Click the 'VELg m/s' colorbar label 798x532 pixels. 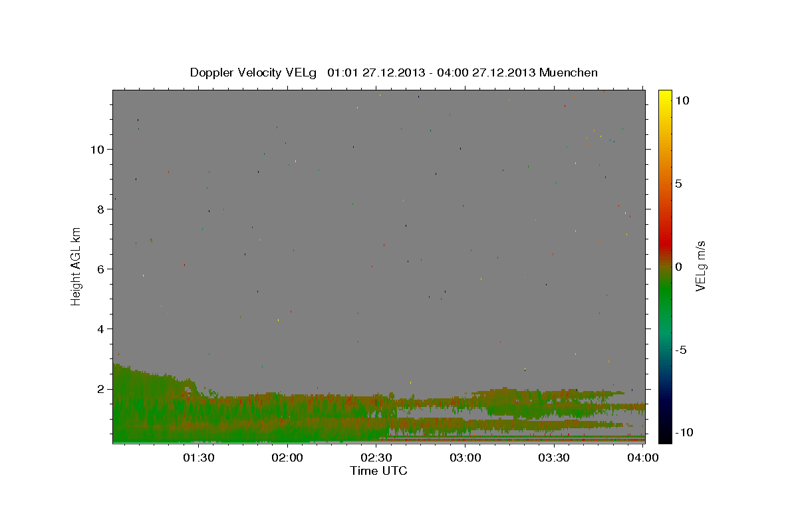(x=700, y=267)
